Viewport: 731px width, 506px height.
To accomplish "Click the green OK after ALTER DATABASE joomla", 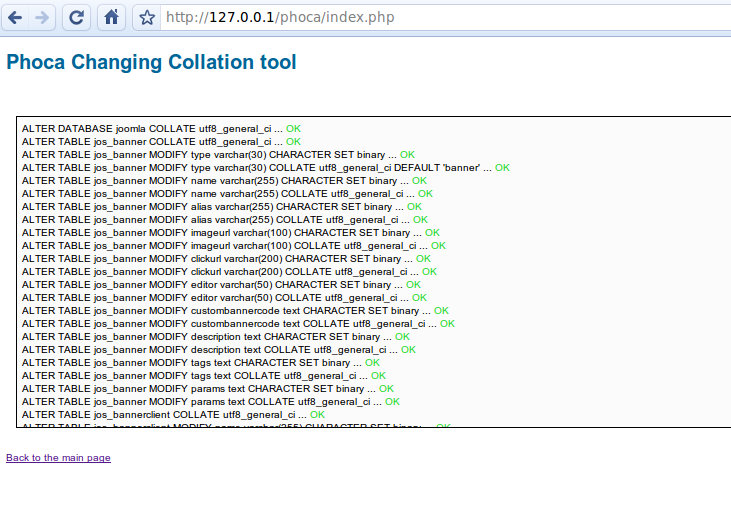I will [293, 129].
